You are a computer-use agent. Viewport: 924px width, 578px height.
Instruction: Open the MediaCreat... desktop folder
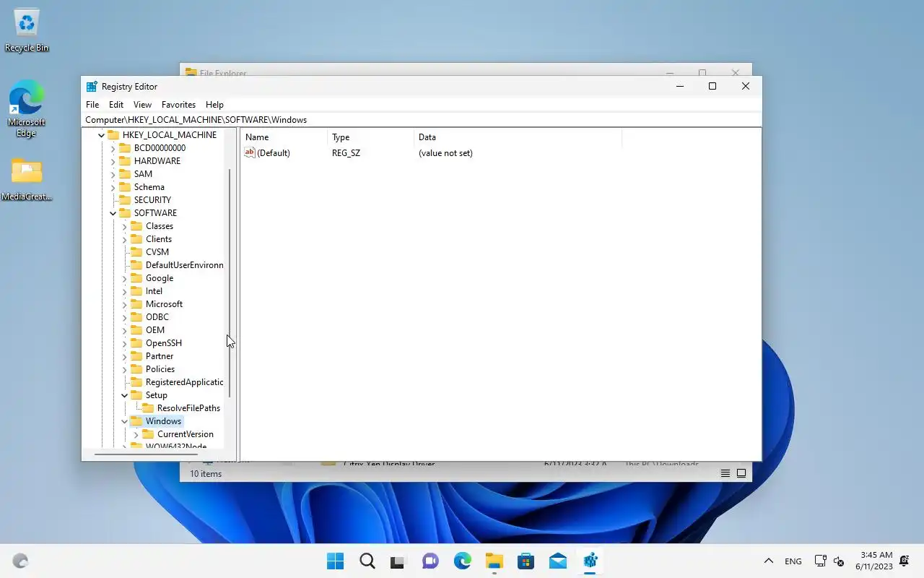click(x=27, y=179)
